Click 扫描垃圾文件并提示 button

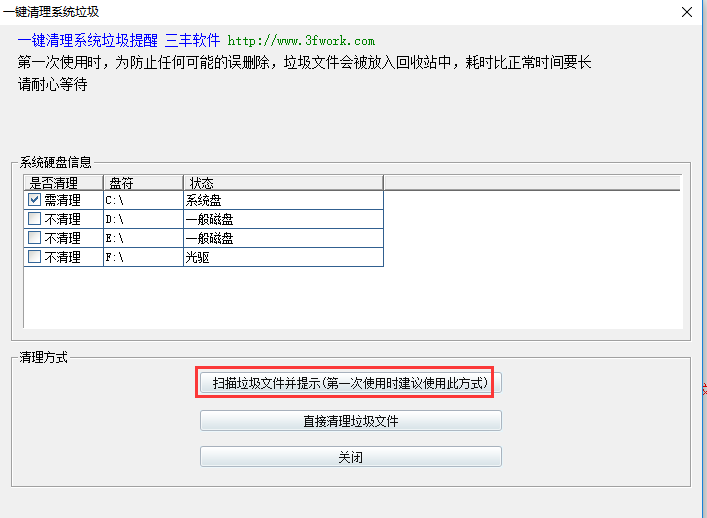pyautogui.click(x=351, y=383)
